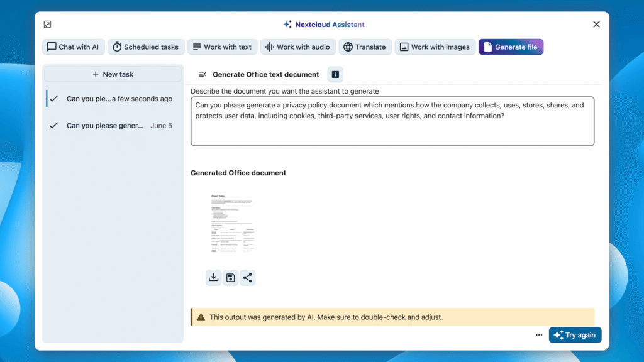Click the Generated Office document label

(x=238, y=173)
